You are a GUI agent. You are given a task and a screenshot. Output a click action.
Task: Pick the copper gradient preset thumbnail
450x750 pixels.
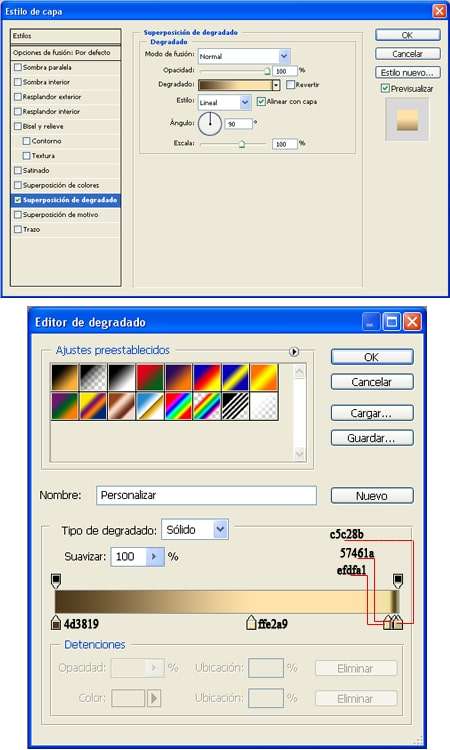(121, 406)
